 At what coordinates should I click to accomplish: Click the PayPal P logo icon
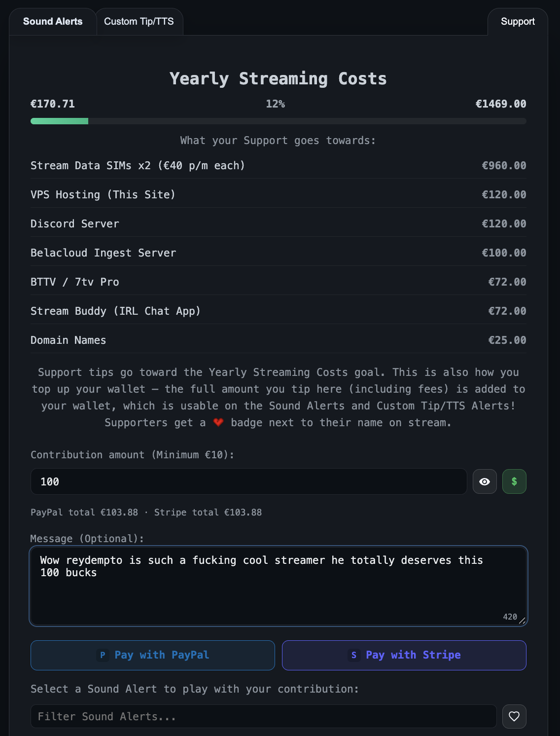103,655
